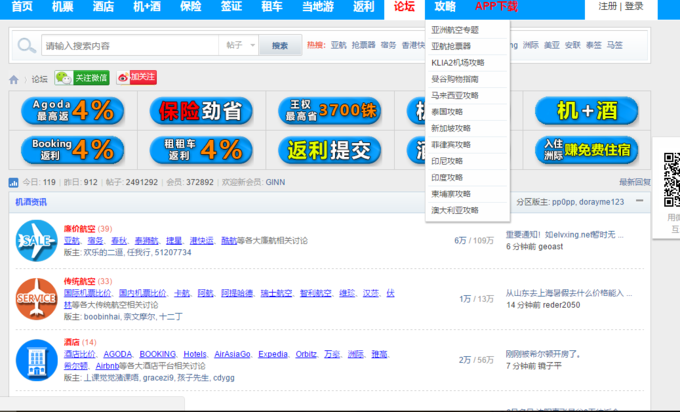Click the hot search term 亚航
680x412 pixels.
click(x=338, y=45)
